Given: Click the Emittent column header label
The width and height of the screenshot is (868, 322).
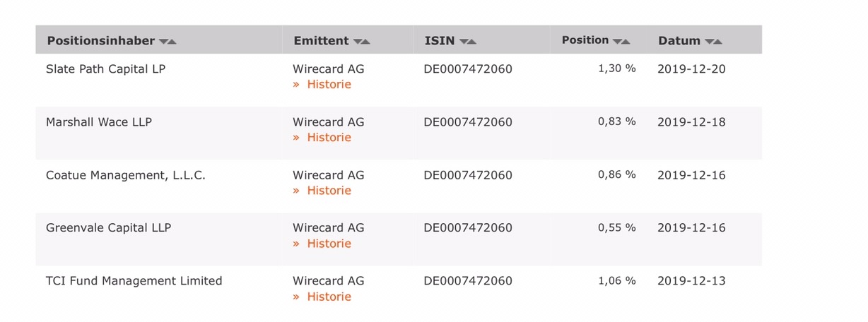Looking at the screenshot, I should pyautogui.click(x=321, y=40).
